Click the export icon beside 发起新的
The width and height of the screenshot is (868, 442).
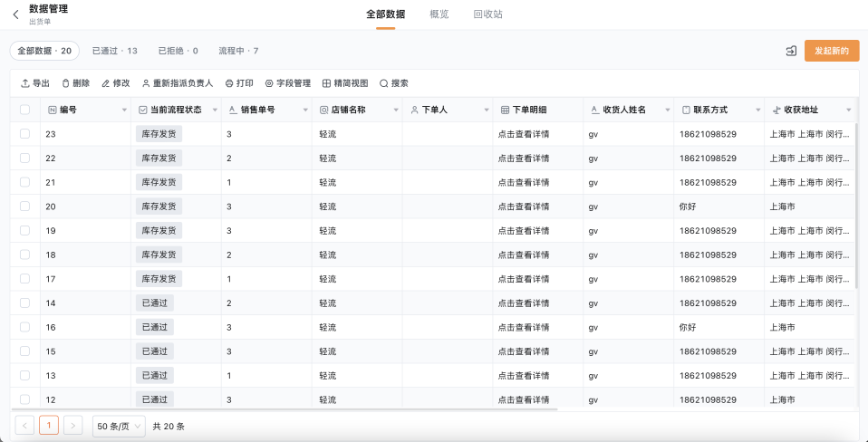point(791,51)
